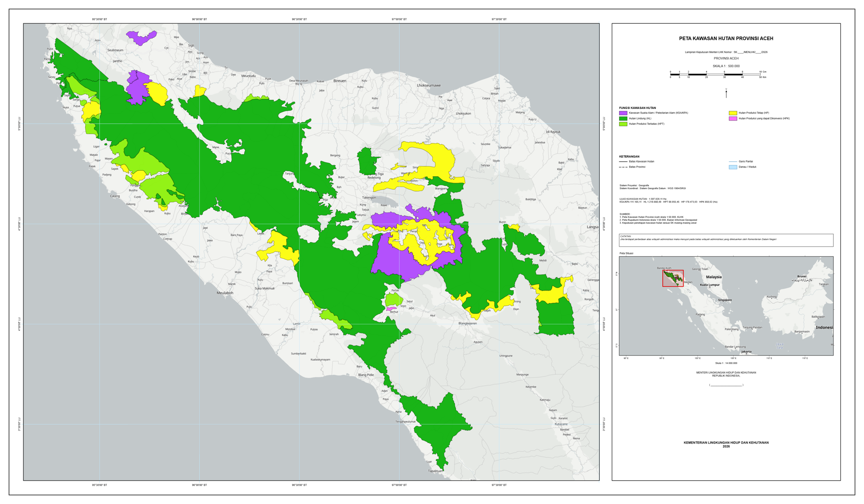Viewport: 864px width, 504px height.
Task: Click the 'FUNGSI KAWASAN HUTAN' heading
Action: coord(638,108)
